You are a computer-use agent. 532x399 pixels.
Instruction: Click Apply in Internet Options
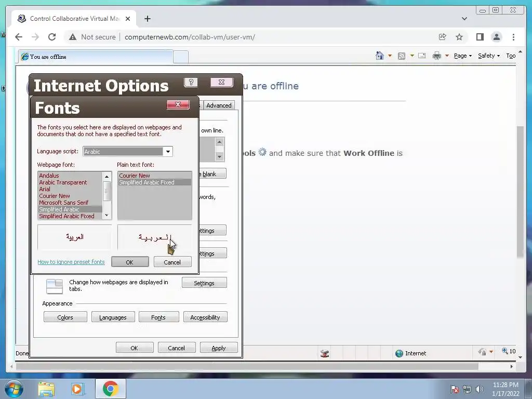point(219,348)
